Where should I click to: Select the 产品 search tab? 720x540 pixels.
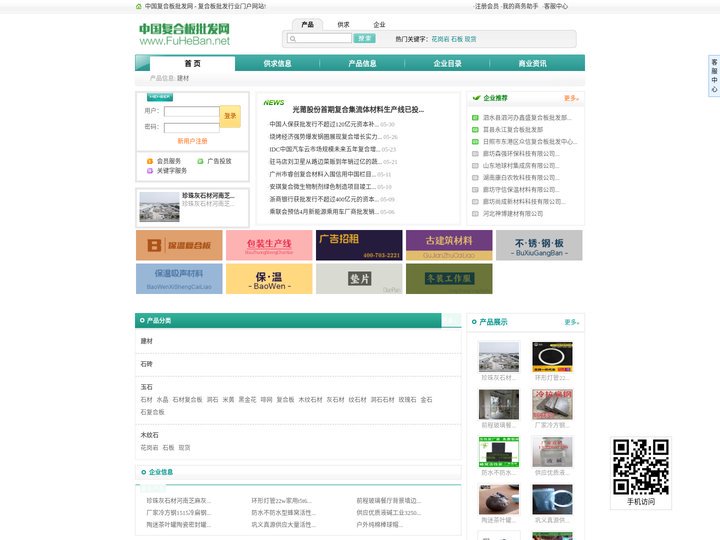(307, 24)
